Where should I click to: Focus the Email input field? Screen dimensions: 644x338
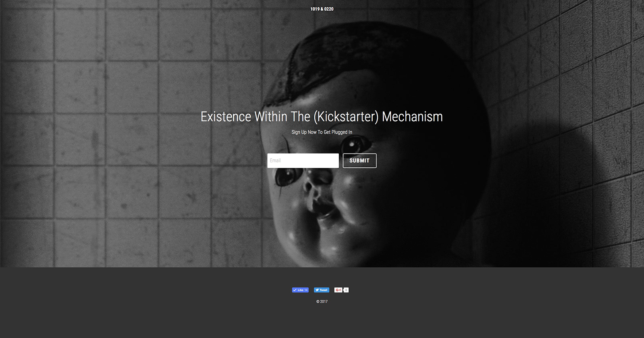point(303,160)
